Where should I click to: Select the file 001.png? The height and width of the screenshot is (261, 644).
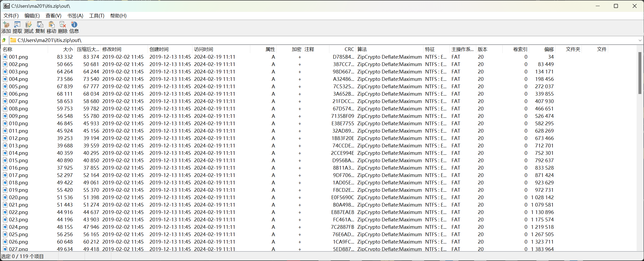(x=18, y=57)
